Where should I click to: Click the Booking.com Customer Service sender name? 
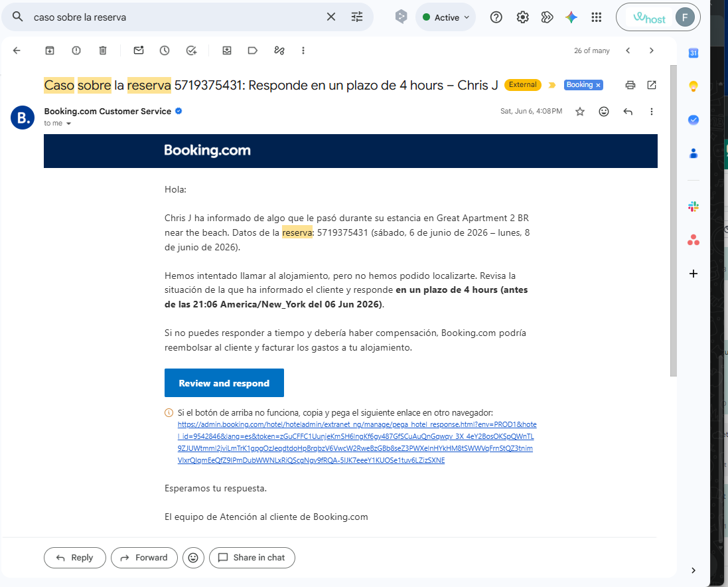click(108, 111)
